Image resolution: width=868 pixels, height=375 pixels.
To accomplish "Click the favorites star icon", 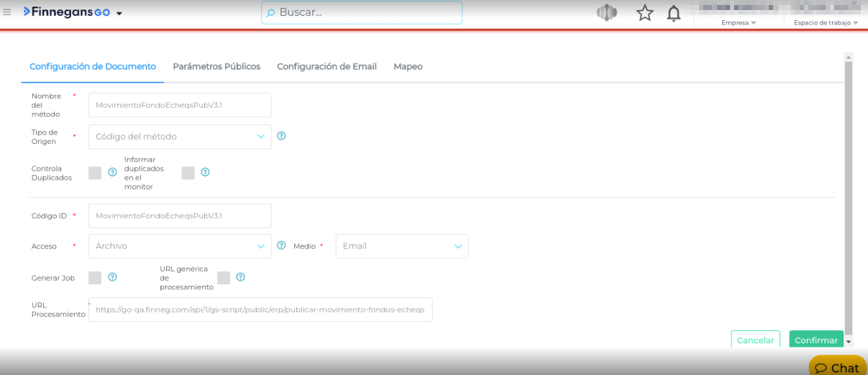I will coord(644,13).
